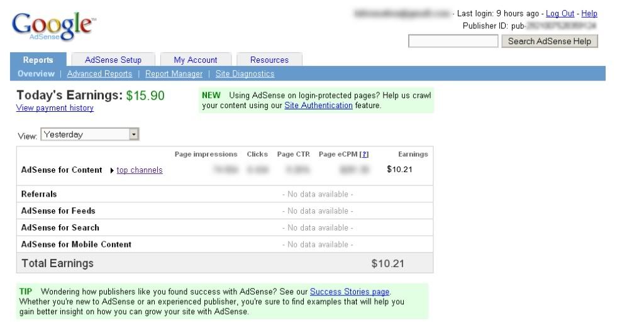Open the Help link in the header
Screen dimensions: 644x333
[x=589, y=14]
